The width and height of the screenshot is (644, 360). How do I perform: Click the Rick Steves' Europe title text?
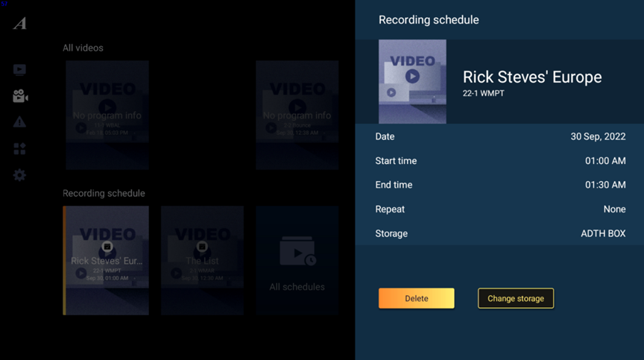tap(532, 78)
